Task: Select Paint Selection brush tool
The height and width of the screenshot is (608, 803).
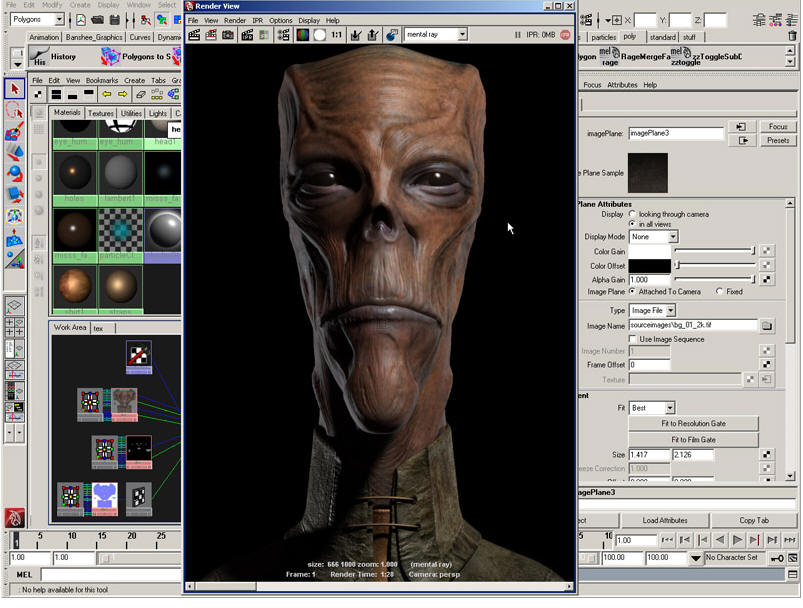Action: 14,131
